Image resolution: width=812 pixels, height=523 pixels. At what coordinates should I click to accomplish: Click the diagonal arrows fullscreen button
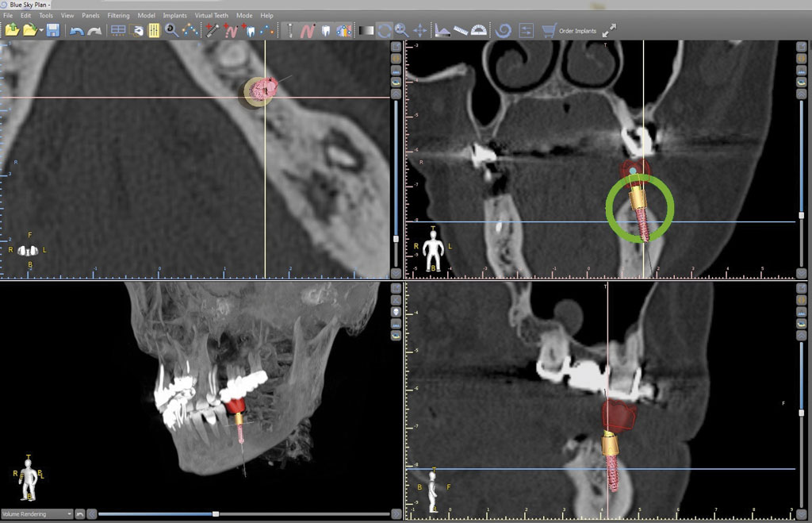609,31
